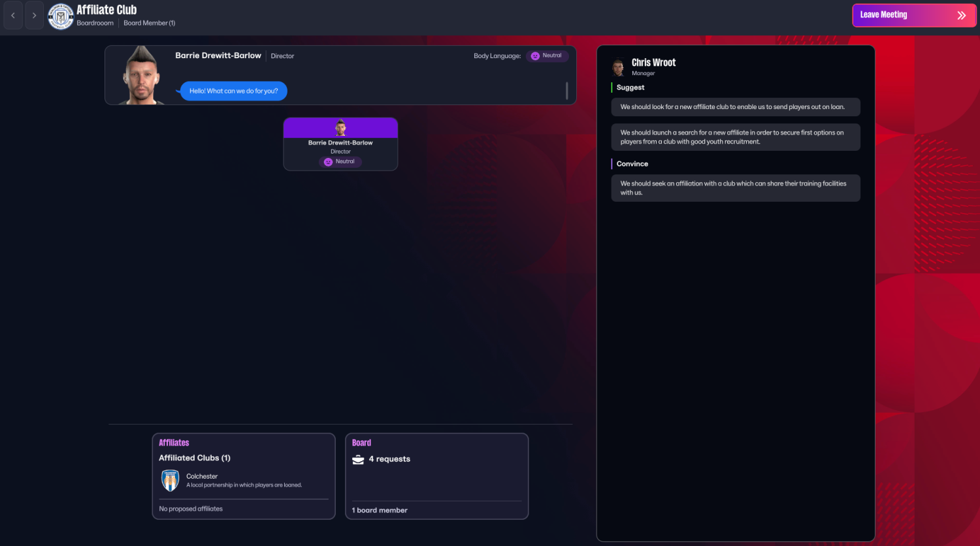This screenshot has width=980, height=546.
Task: Select the Barrie Drewitt-Barlow director card
Action: (340, 144)
